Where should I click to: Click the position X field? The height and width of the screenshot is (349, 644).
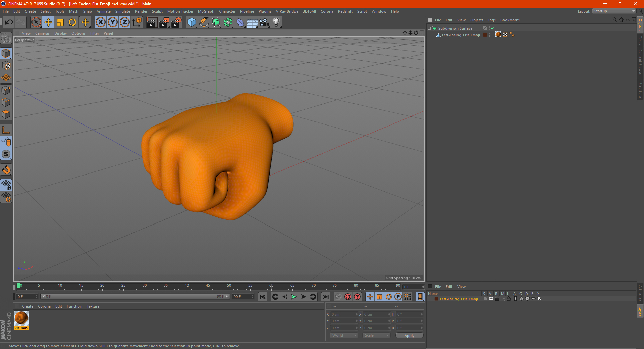(344, 314)
